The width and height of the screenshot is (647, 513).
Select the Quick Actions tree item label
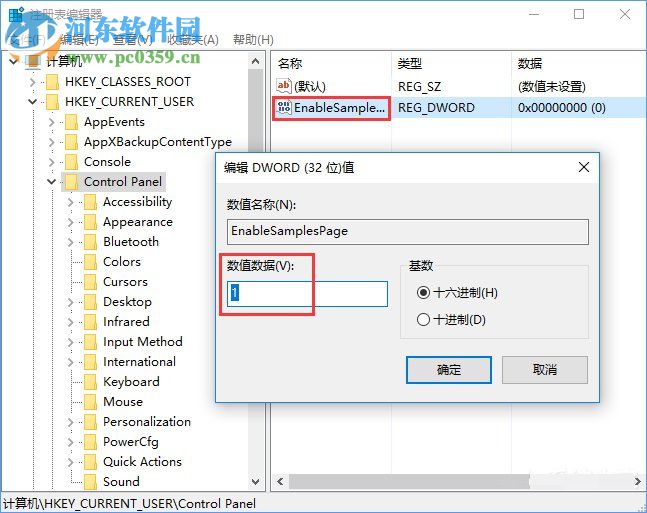[x=142, y=462]
